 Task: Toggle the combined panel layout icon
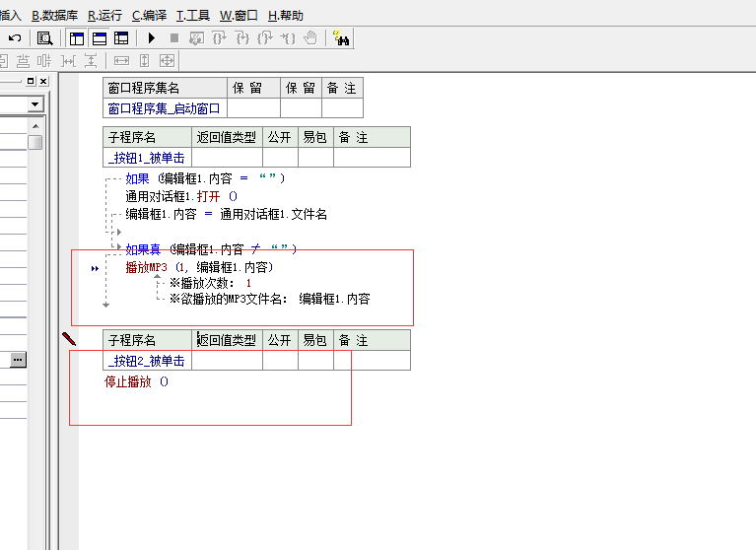[x=121, y=38]
